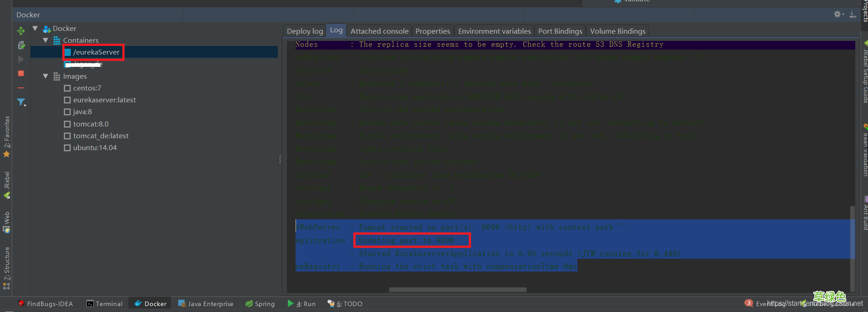Stop the container with red square icon
868x312 pixels.
21,73
